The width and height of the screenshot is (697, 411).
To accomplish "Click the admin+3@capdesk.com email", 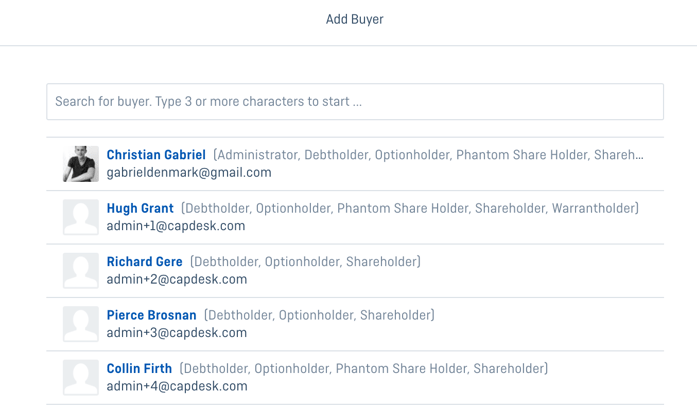I will (x=176, y=332).
